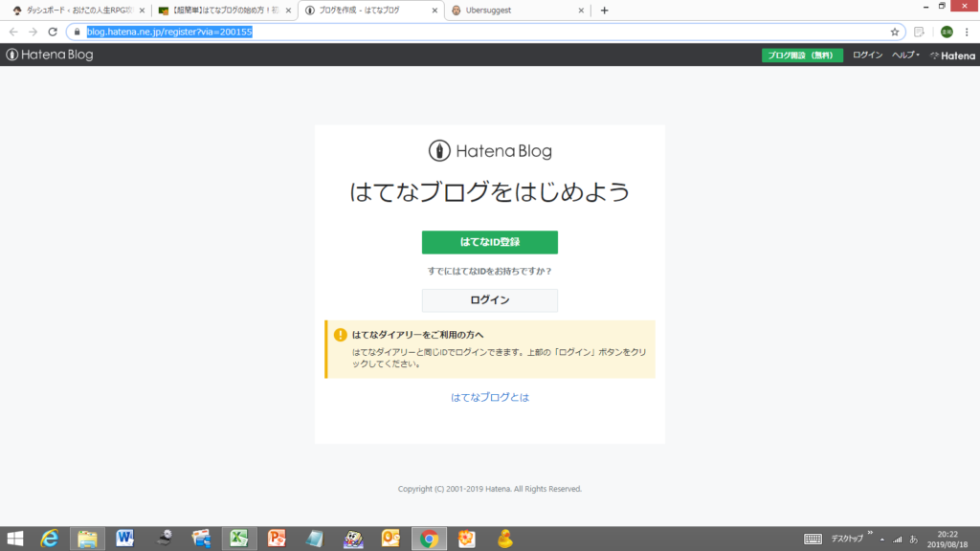Screen dimensions: 980x551
Task: Close the ダッシュボード tab
Action: click(x=142, y=11)
